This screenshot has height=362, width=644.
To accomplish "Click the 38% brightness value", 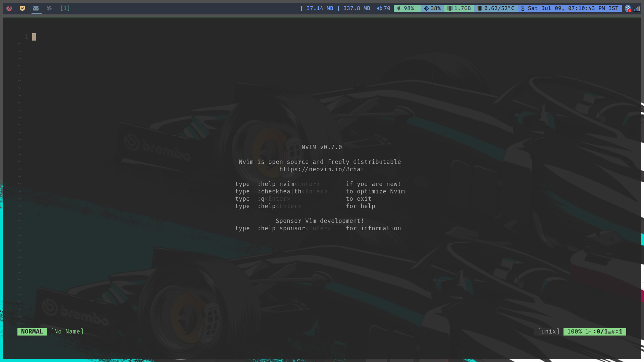I will click(436, 8).
